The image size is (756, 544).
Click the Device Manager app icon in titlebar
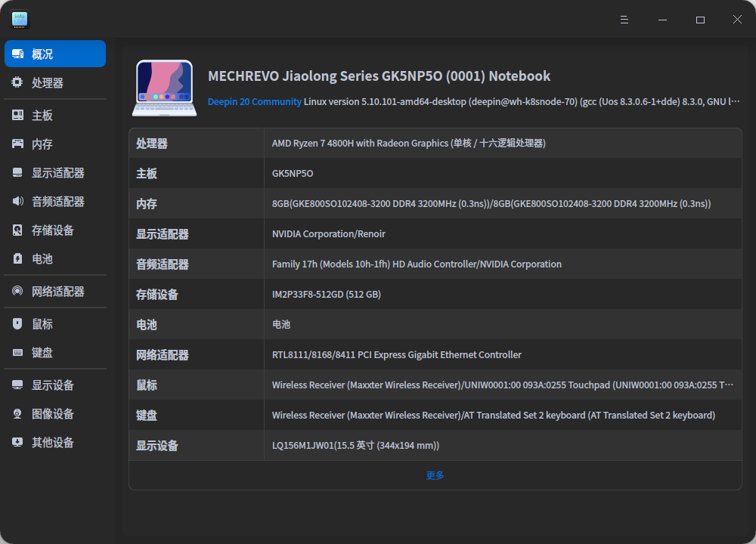pos(19,20)
